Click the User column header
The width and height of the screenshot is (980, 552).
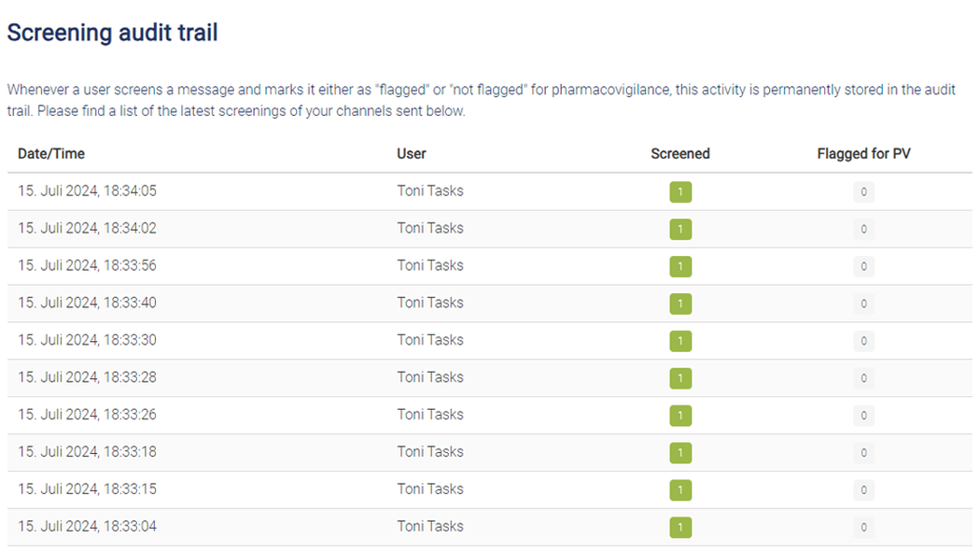[412, 154]
